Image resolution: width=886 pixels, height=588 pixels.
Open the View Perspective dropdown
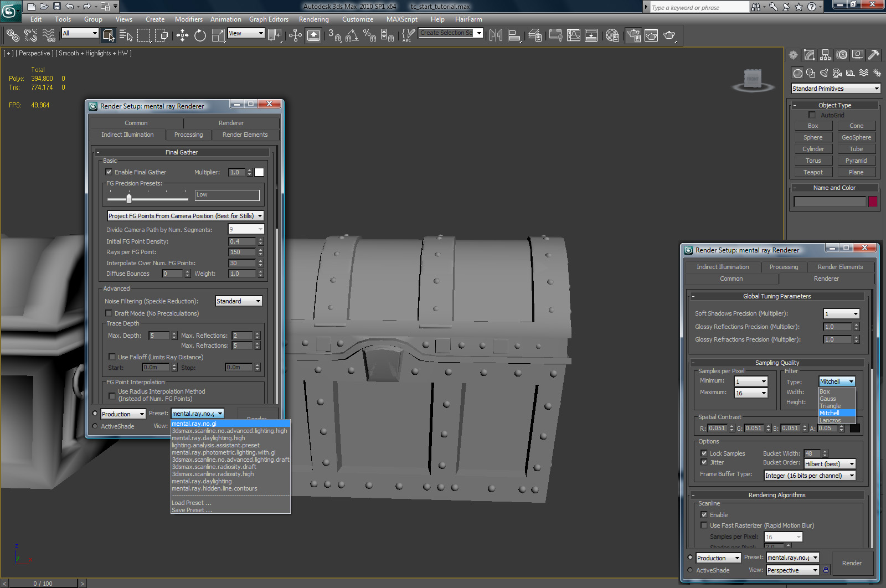click(792, 570)
